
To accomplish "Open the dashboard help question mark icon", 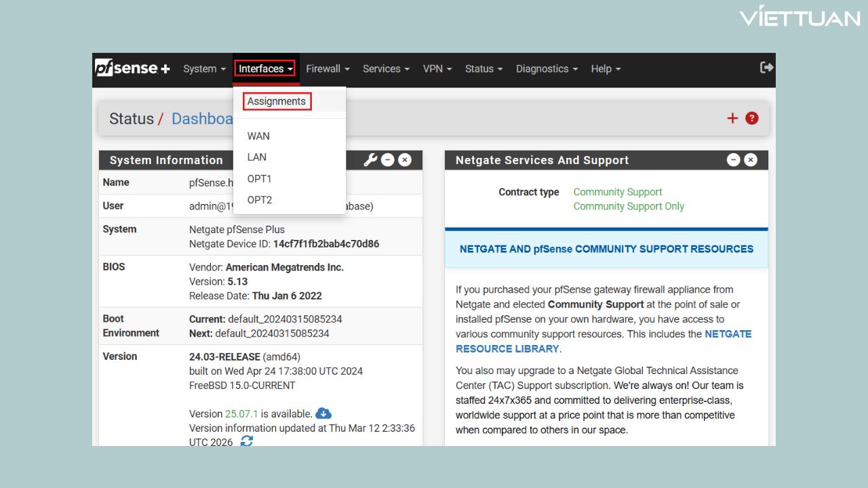I will pyautogui.click(x=751, y=119).
